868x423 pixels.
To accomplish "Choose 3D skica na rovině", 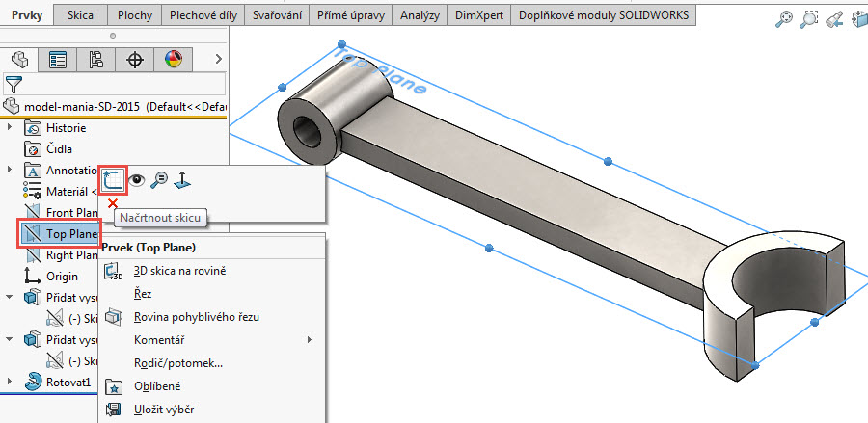I will 179,271.
